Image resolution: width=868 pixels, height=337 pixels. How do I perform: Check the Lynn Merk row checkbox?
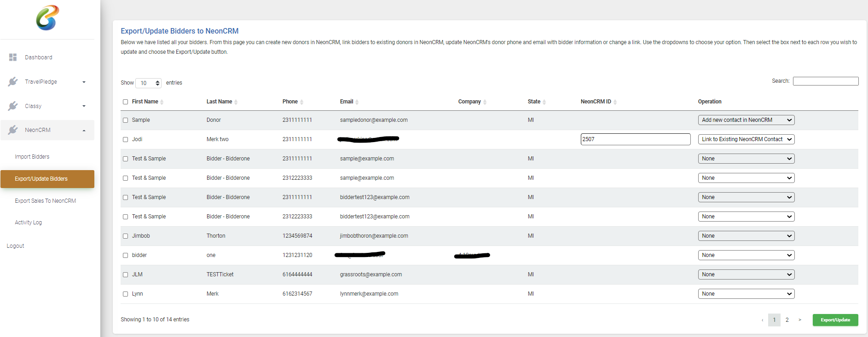pyautogui.click(x=125, y=294)
